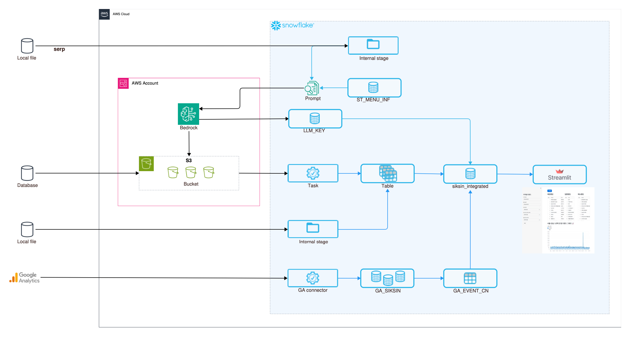Click the GA_EVENT_CN table node

pos(470,278)
